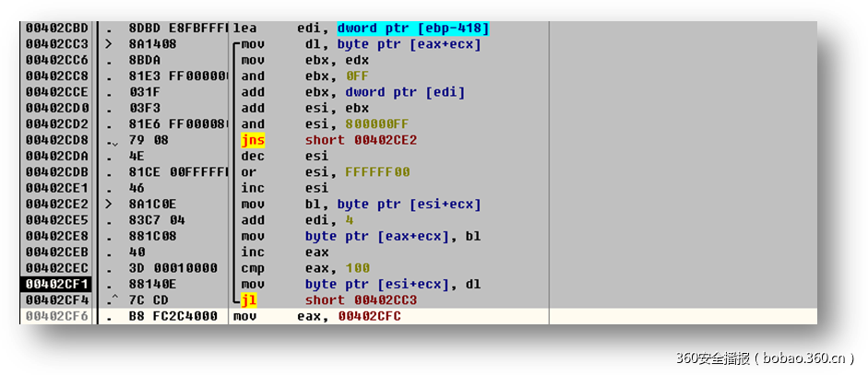The width and height of the screenshot is (868, 375).
Task: Click the address 00402CE5
Action: pos(55,220)
